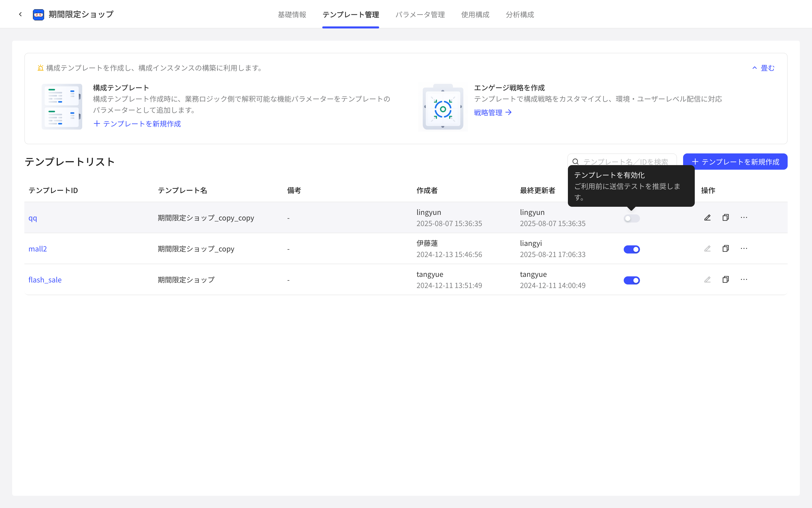Click template name 期間限定ショップ_copy_copy
812x508 pixels.
click(x=206, y=218)
